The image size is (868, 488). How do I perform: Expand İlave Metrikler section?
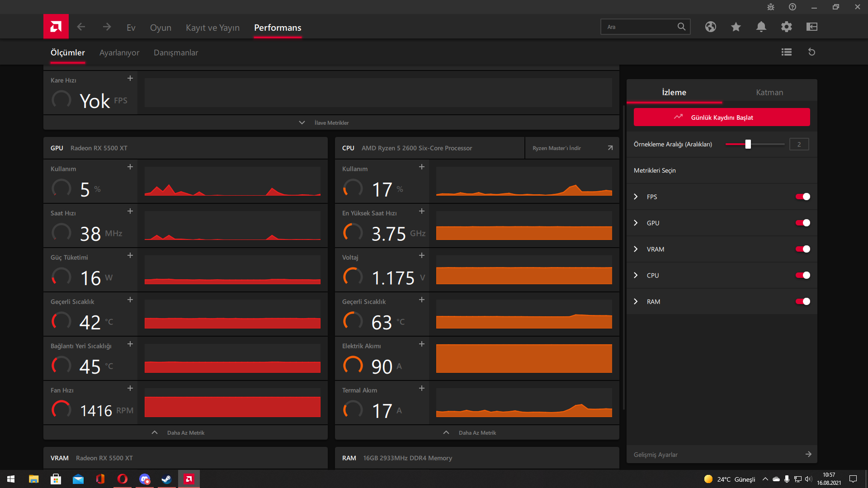[x=331, y=122]
